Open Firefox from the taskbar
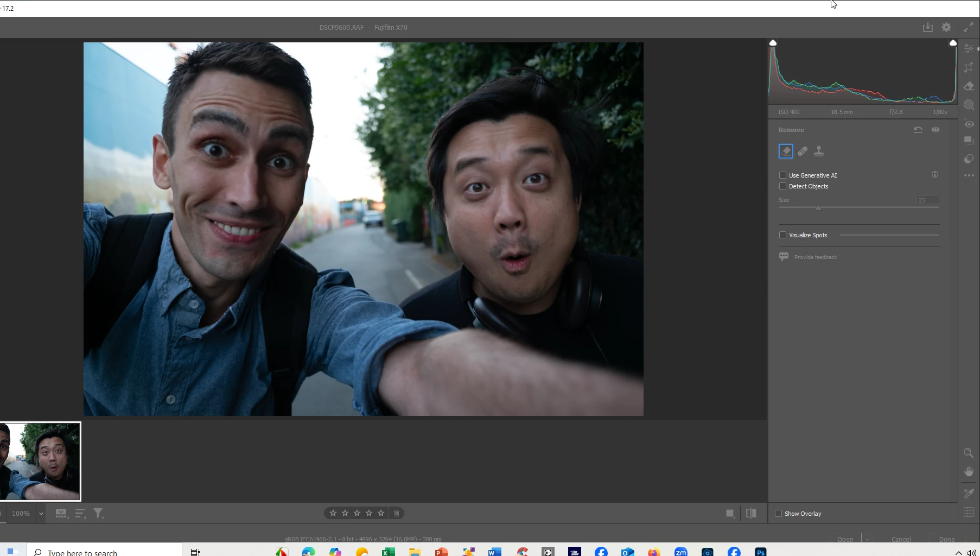 (x=654, y=552)
